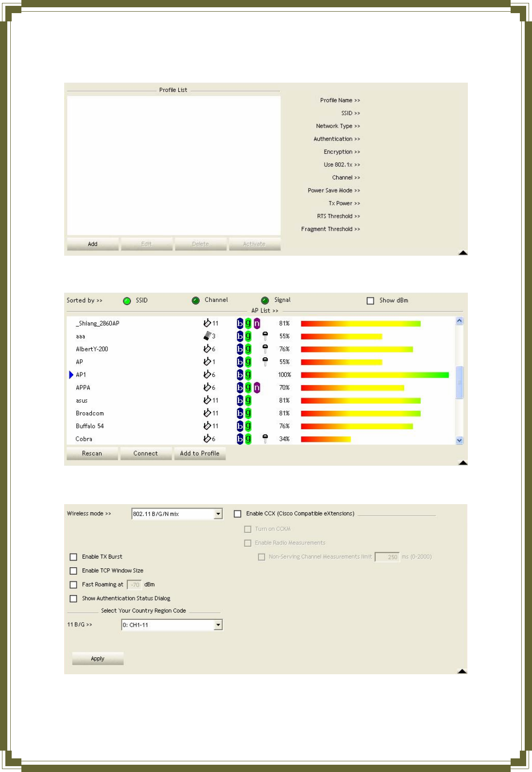The image size is (532, 772).
Task: Click the channel icon in Buffalo 54 row
Action: point(207,426)
